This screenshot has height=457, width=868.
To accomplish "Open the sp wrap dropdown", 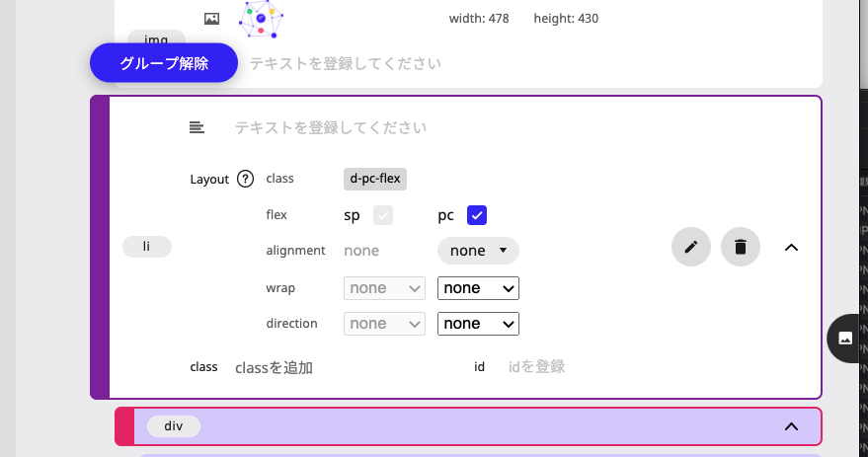I will [384, 288].
